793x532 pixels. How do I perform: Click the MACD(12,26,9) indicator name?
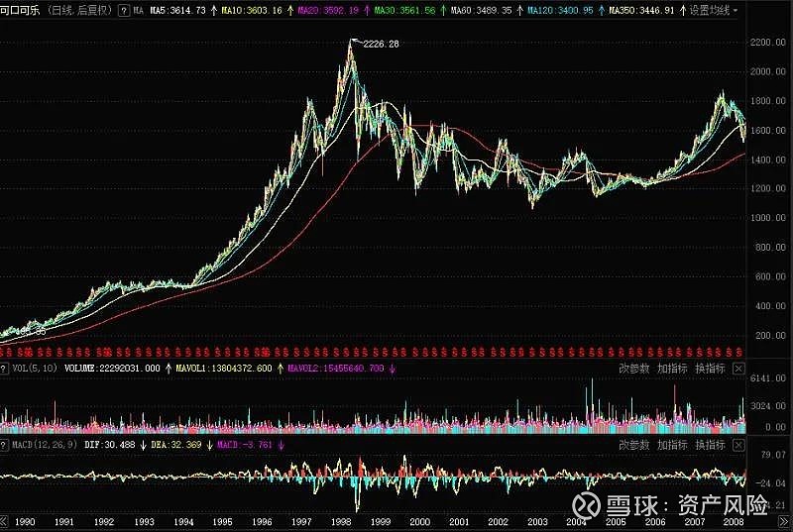(45, 445)
